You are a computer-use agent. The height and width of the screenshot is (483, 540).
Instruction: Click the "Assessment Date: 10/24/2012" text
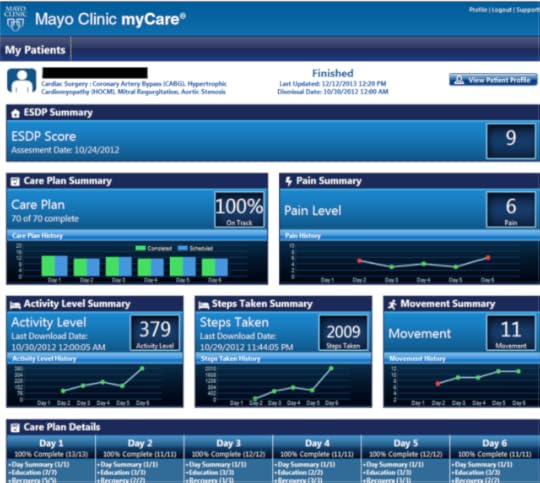tap(65, 150)
